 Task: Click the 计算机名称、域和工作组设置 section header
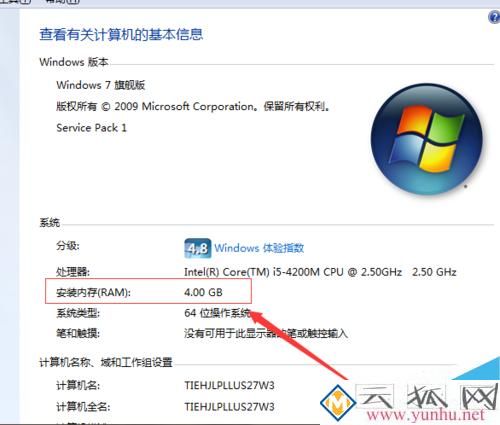pos(106,362)
